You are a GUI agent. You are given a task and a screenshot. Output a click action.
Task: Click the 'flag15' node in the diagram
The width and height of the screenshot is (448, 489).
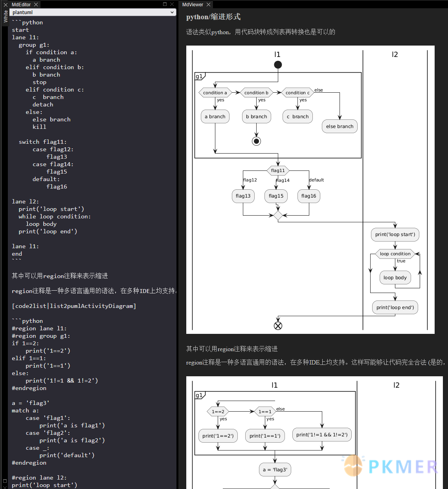[276, 196]
